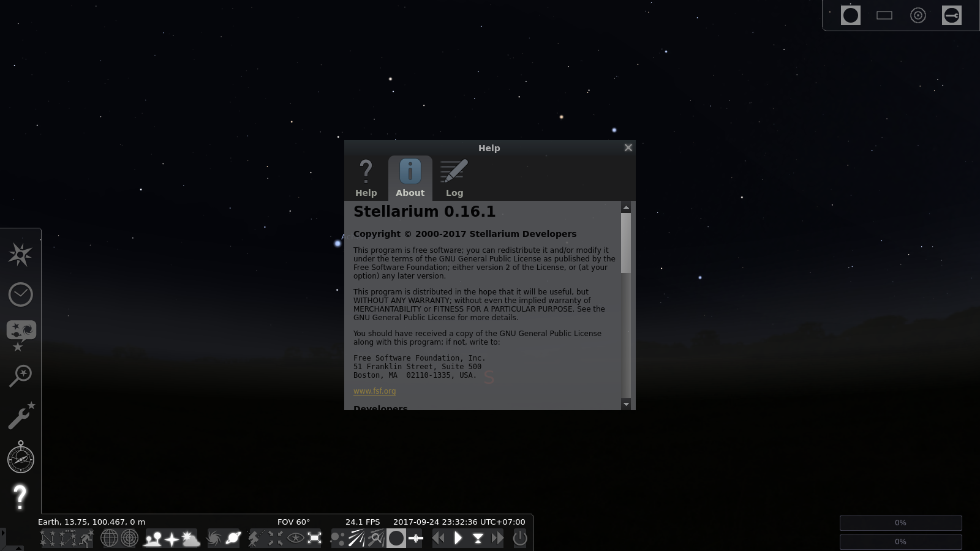Select the About tab
The height and width of the screenshot is (551, 980).
410,178
